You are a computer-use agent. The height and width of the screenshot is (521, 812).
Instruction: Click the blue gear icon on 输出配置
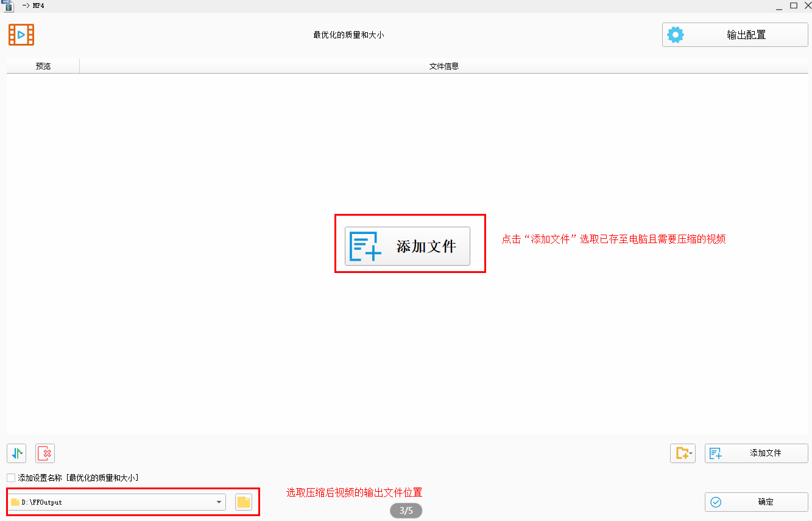point(676,35)
